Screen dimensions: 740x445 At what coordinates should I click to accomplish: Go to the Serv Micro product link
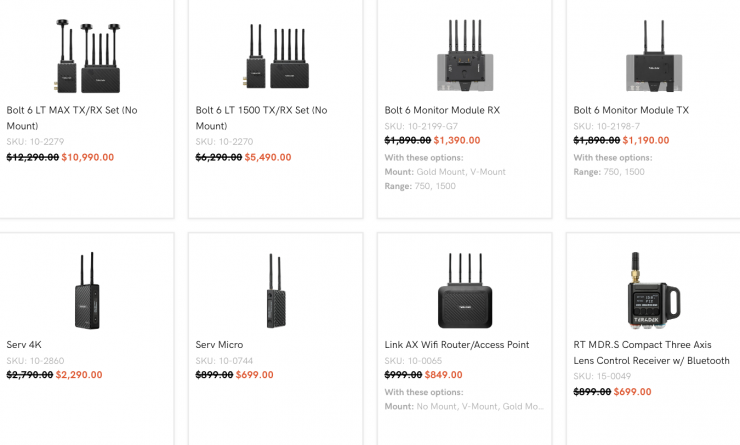pos(220,345)
